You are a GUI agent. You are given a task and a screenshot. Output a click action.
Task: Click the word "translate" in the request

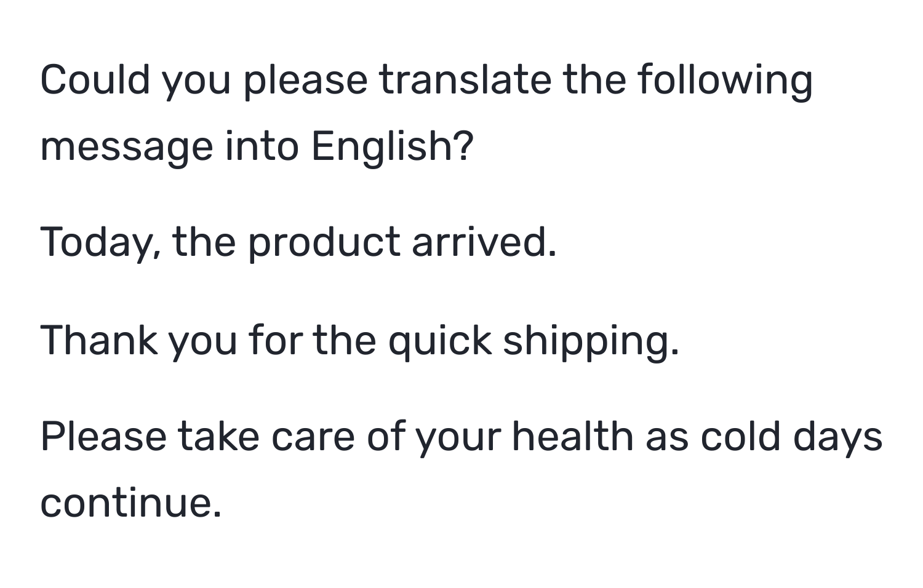pyautogui.click(x=465, y=80)
